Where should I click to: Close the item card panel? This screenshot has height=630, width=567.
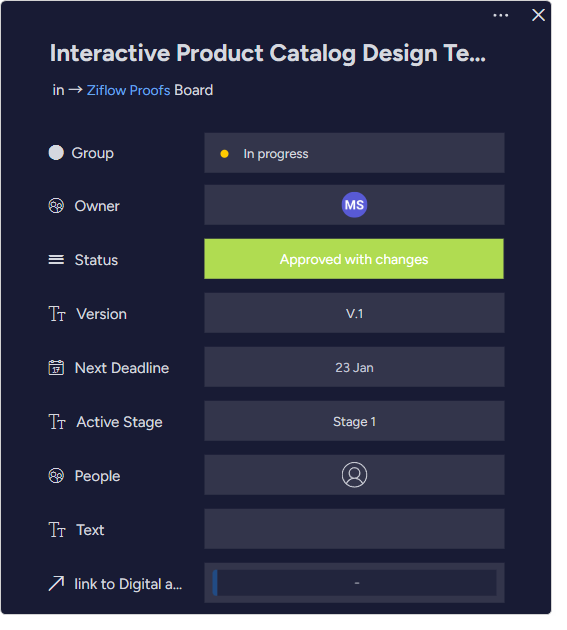(x=538, y=15)
